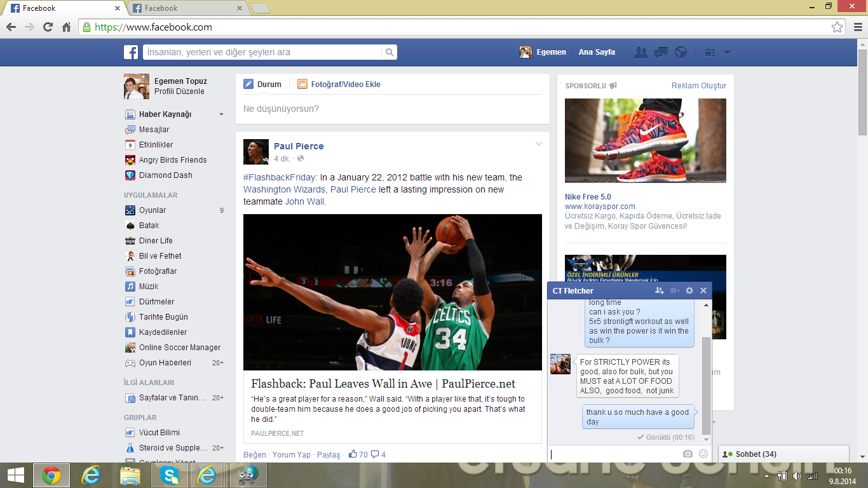Open Etkinlikler in left sidebar
This screenshot has width=868, height=488.
pyautogui.click(x=156, y=145)
